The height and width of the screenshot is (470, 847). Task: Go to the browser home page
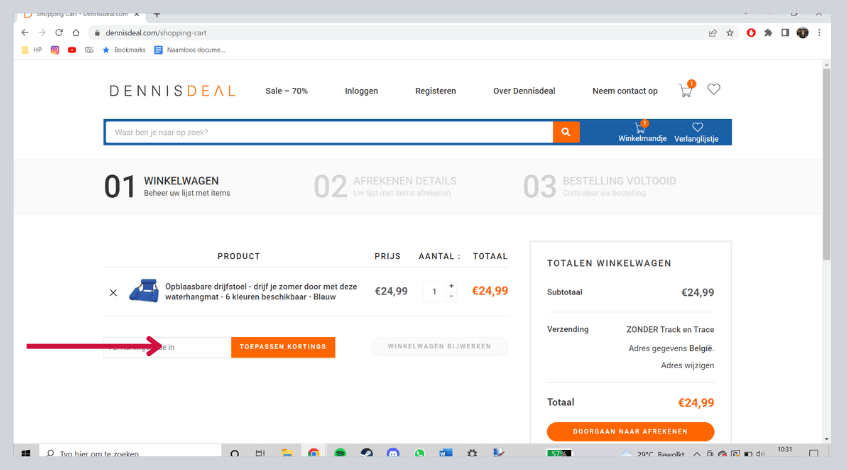click(x=76, y=32)
